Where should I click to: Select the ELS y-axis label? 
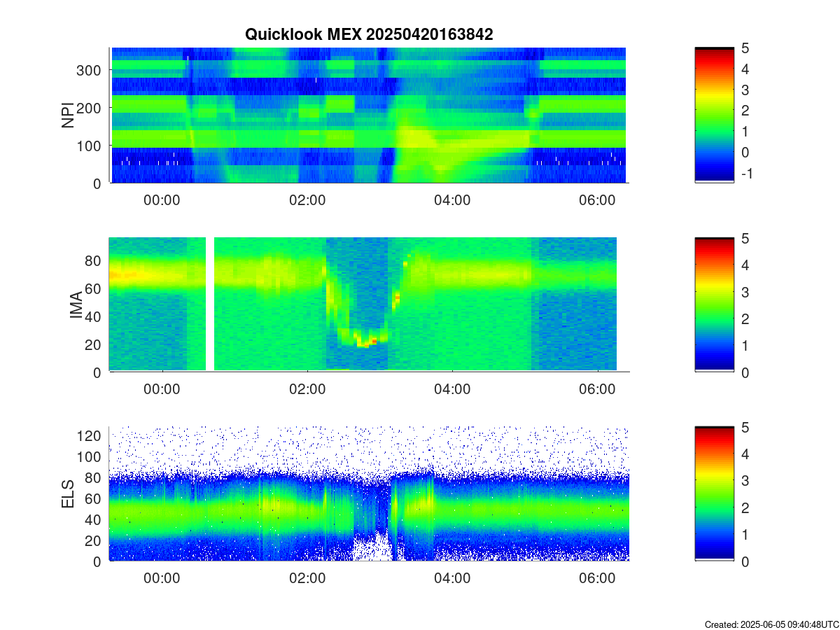pos(68,493)
